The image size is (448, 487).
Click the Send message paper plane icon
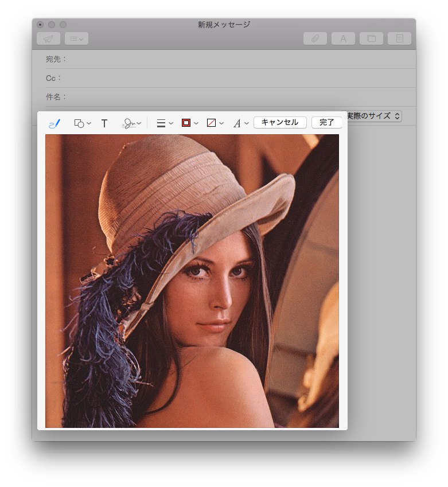[48, 38]
